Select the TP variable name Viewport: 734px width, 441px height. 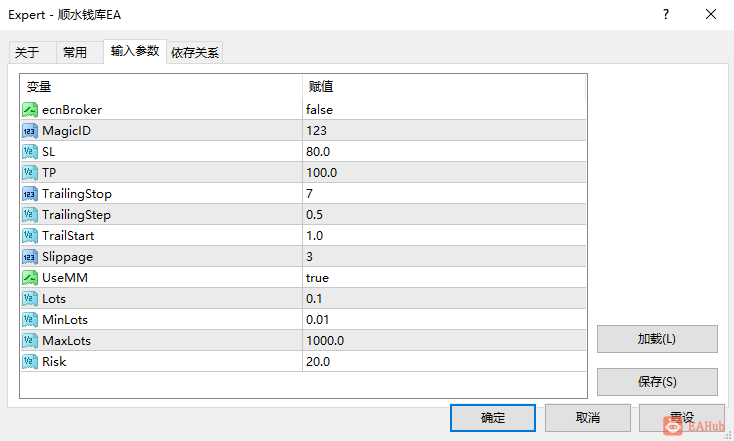pos(49,173)
